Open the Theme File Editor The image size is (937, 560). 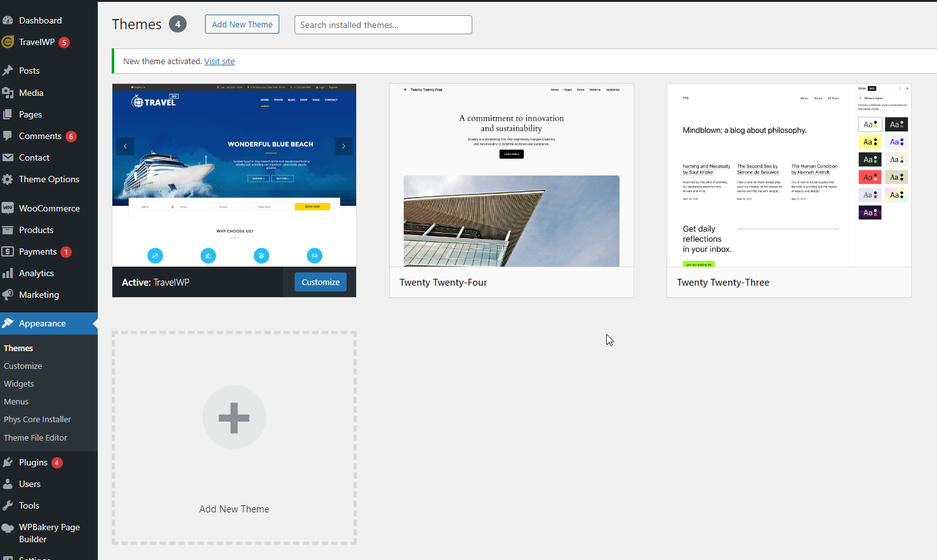[36, 437]
